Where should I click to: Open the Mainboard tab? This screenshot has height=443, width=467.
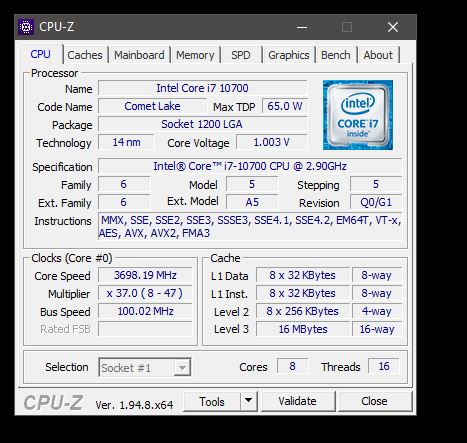(x=139, y=55)
